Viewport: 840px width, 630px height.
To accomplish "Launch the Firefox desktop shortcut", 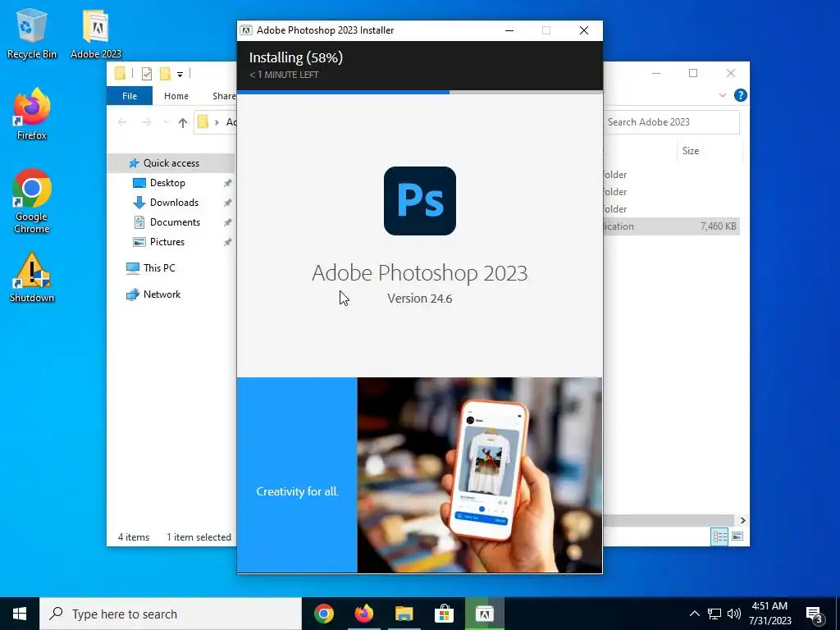I will point(32,114).
